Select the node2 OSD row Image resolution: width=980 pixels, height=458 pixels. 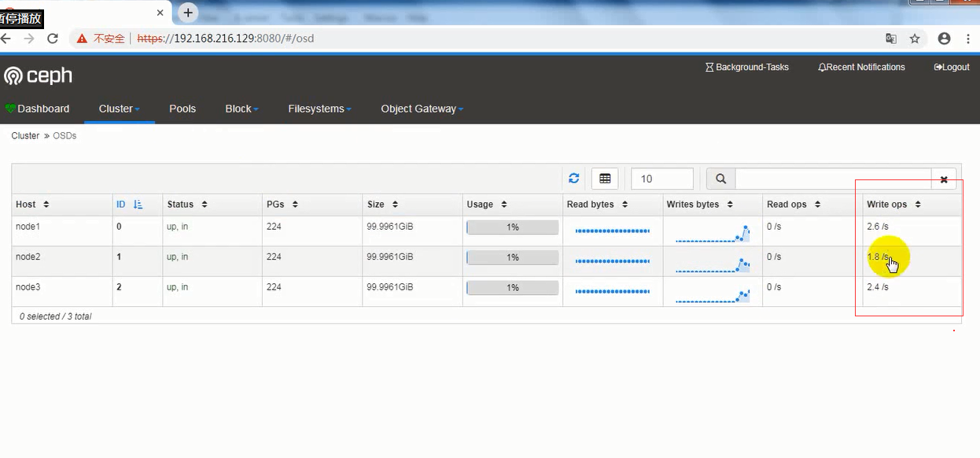coord(486,261)
